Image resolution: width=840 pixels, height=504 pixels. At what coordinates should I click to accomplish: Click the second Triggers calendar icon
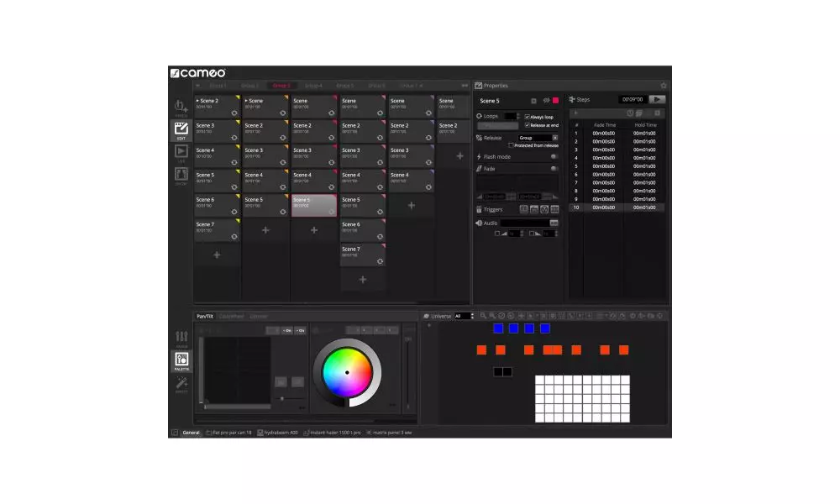point(534,209)
